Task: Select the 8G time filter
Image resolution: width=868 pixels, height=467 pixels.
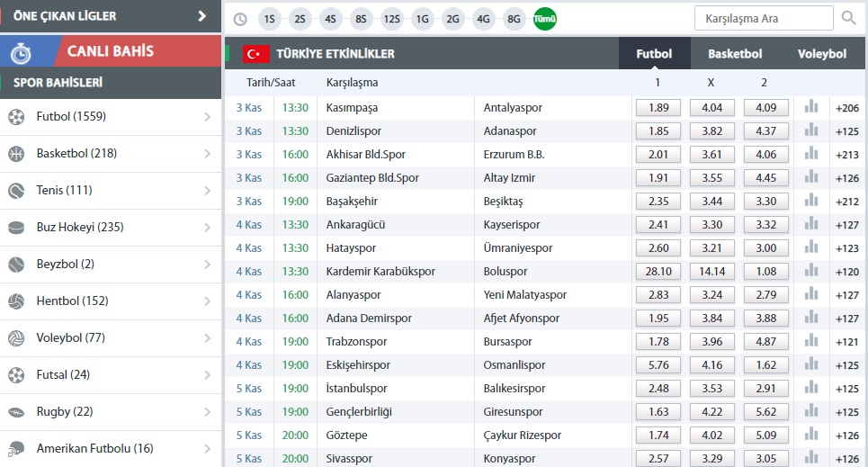Action: click(x=514, y=20)
